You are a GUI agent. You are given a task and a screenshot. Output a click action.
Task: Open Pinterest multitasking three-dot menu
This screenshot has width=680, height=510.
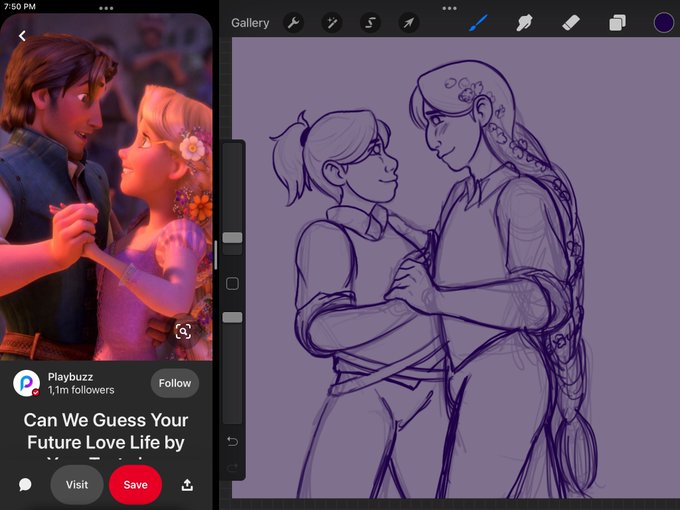click(106, 8)
